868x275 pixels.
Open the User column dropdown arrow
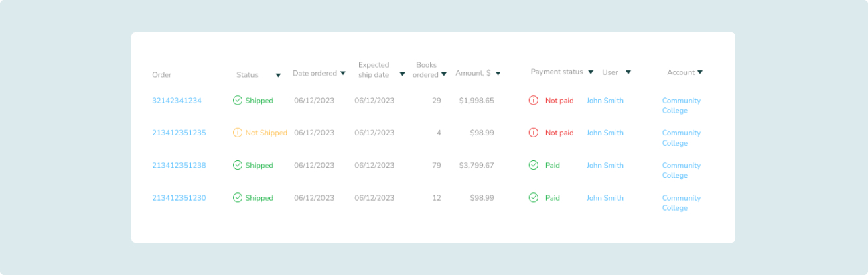(x=628, y=72)
